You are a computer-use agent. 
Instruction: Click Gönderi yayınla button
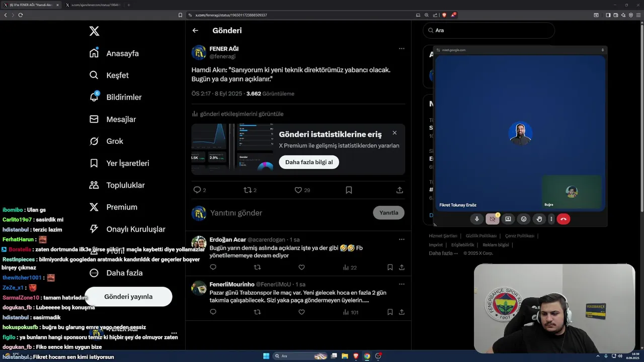(x=128, y=297)
